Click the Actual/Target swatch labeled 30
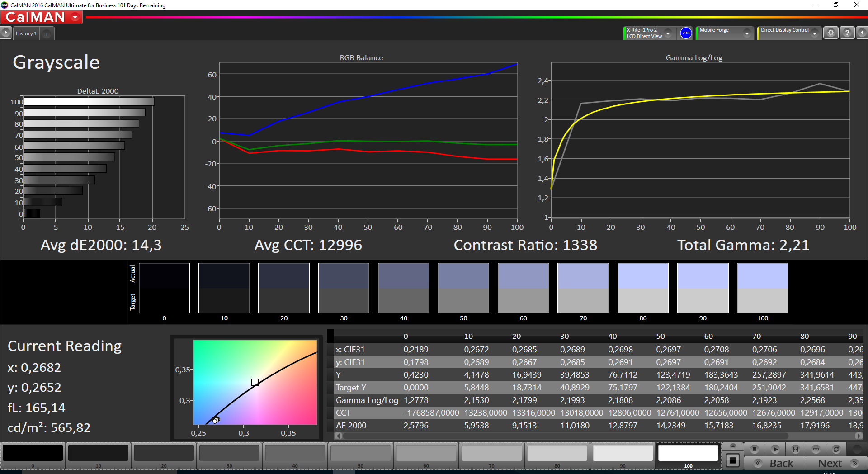The height and width of the screenshot is (474, 868). (x=344, y=288)
